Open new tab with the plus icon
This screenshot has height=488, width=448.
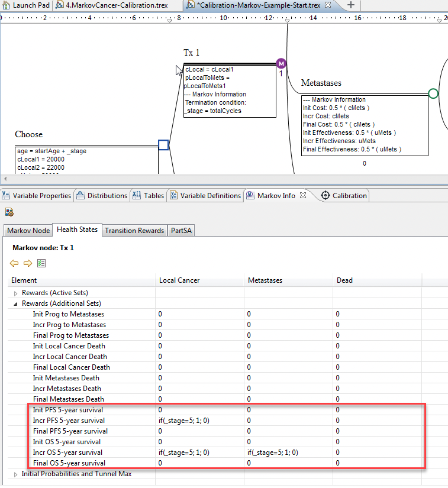coord(351,5)
